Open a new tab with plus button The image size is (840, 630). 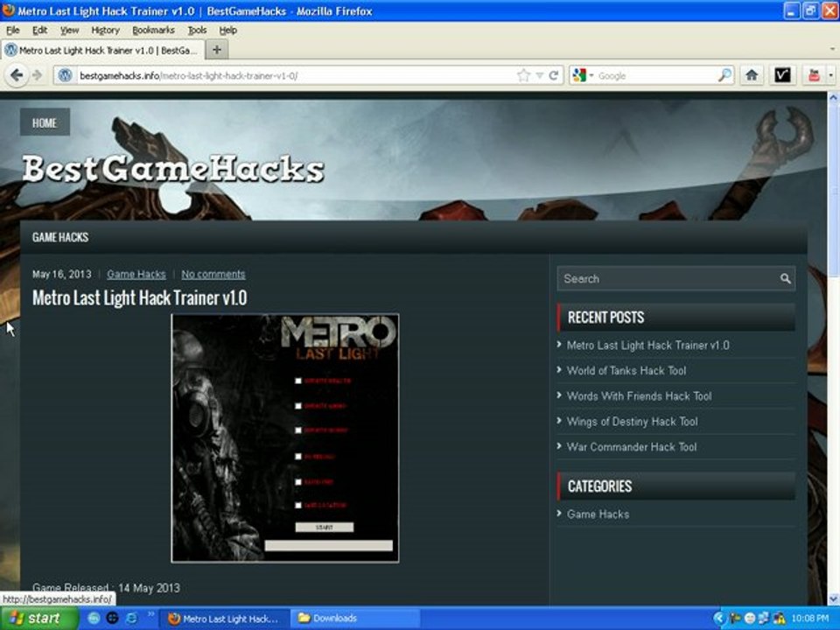click(217, 50)
